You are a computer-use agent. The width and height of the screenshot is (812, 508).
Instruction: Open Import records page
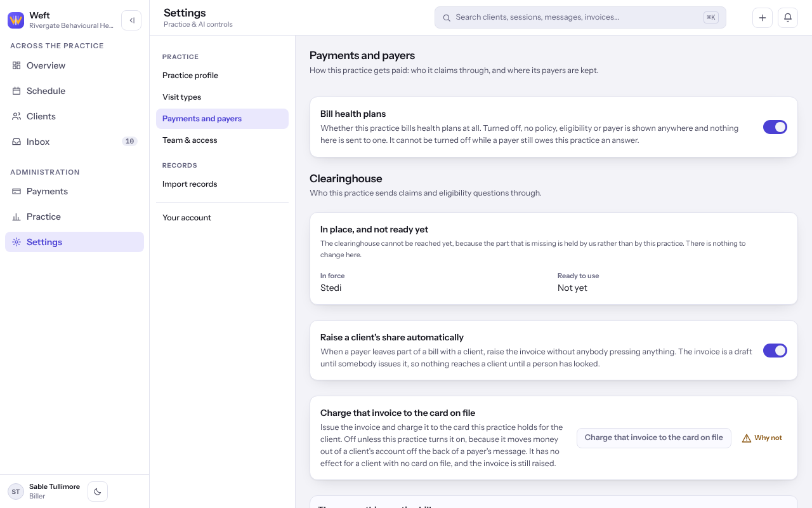[x=222, y=184]
